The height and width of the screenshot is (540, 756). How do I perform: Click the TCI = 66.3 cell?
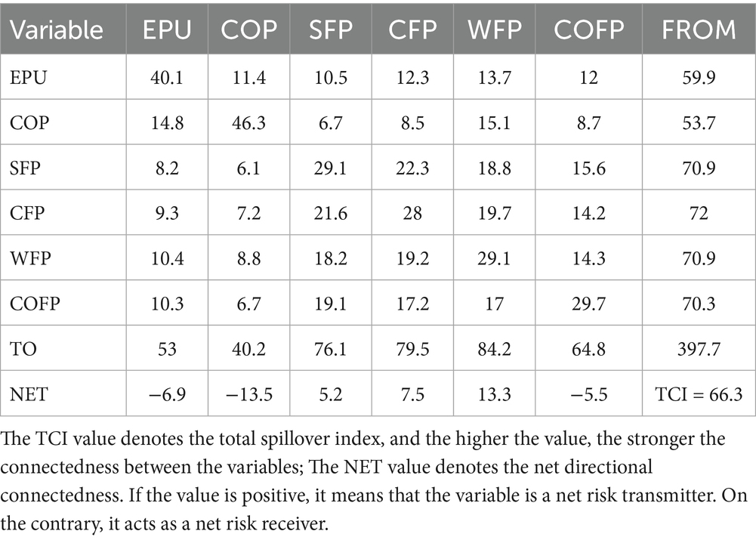(x=698, y=393)
